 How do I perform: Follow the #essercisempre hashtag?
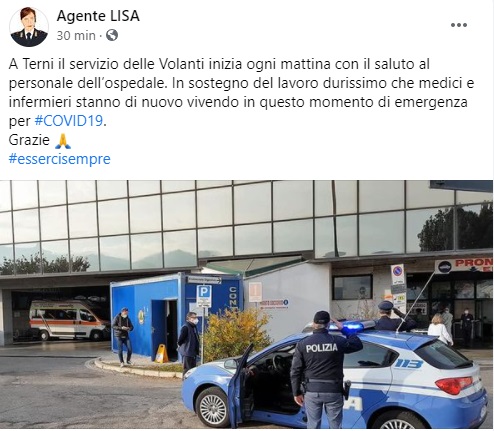59,159
